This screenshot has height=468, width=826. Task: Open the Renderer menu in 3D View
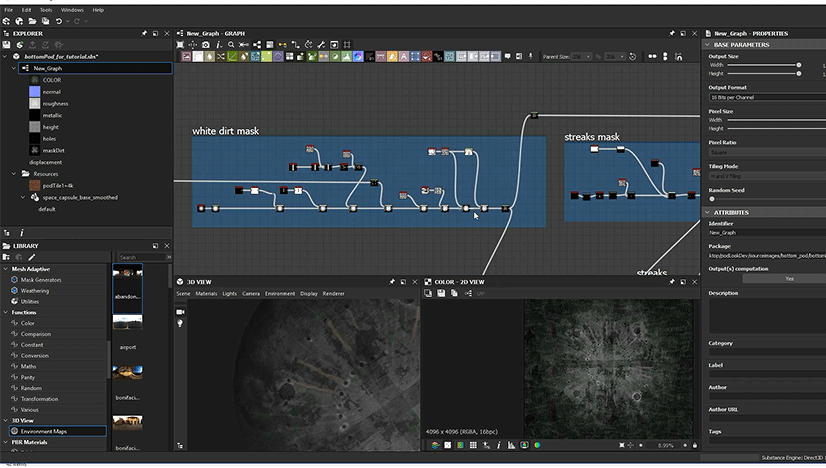[333, 294]
